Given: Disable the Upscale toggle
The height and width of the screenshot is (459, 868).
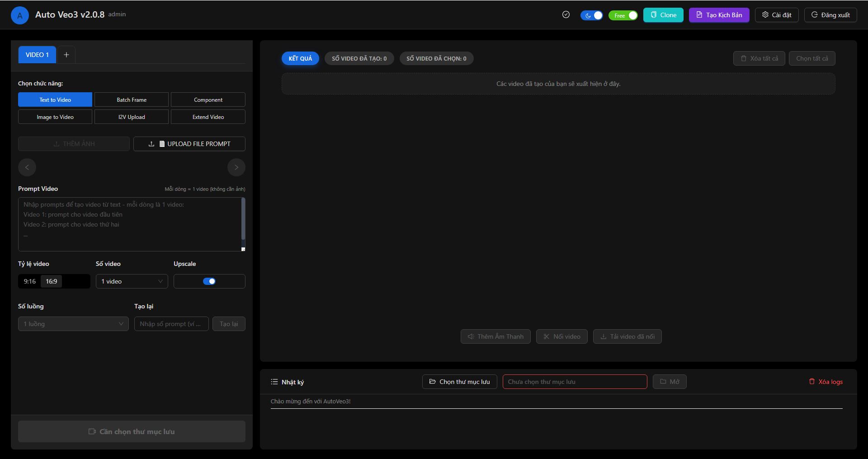Looking at the screenshot, I should pyautogui.click(x=209, y=281).
